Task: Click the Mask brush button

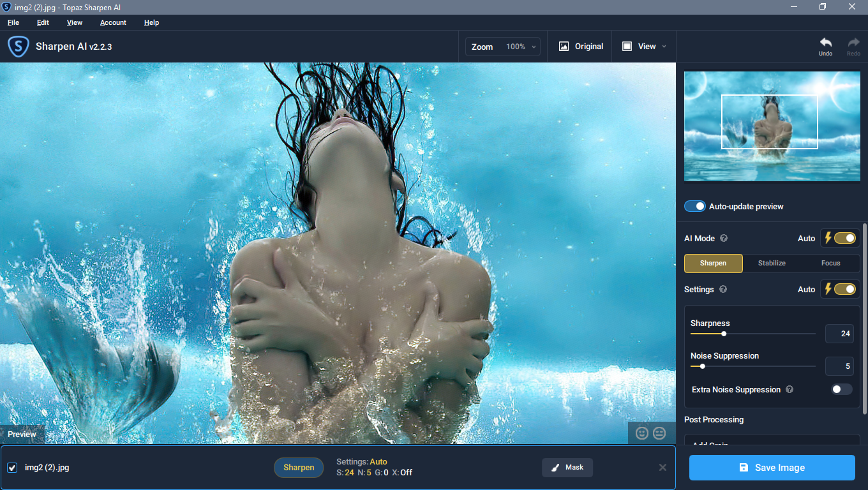Action: [x=567, y=468]
